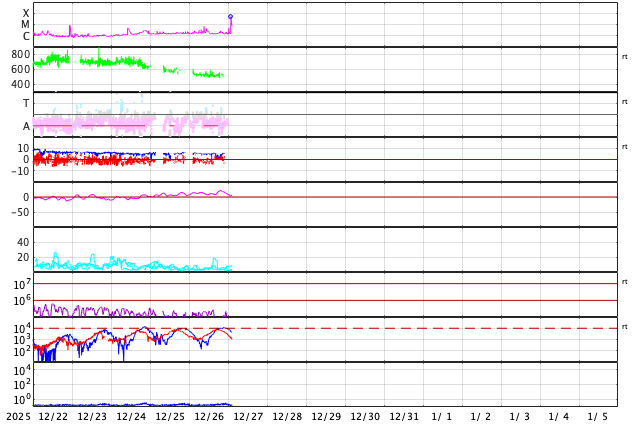Click the -10 y-axis tick label

click(20, 171)
